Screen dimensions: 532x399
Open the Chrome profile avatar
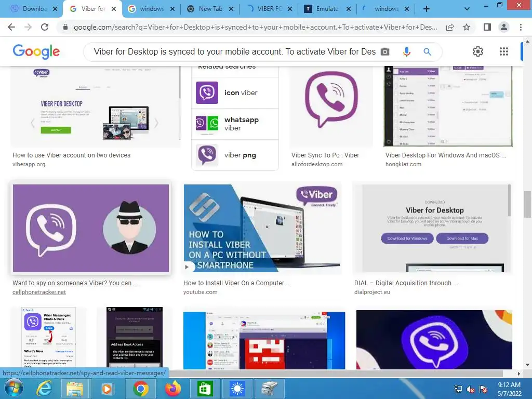504,27
